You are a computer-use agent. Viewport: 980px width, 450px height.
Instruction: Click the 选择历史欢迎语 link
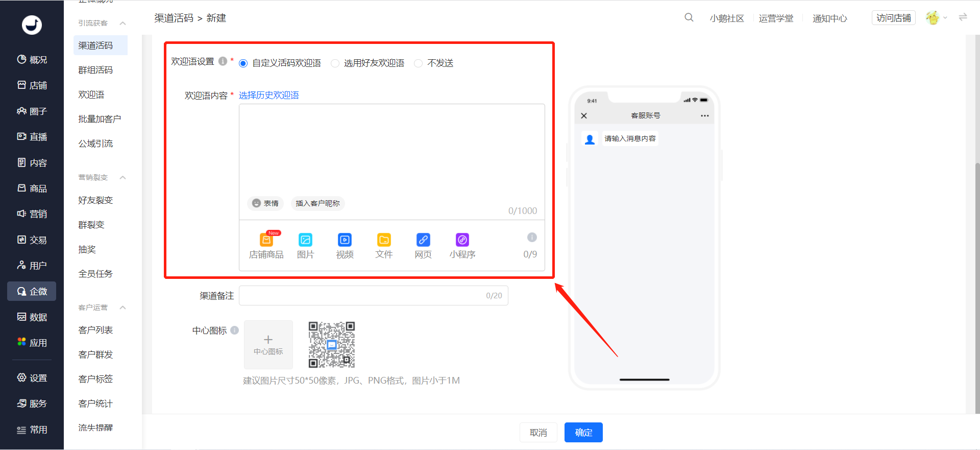tap(269, 96)
